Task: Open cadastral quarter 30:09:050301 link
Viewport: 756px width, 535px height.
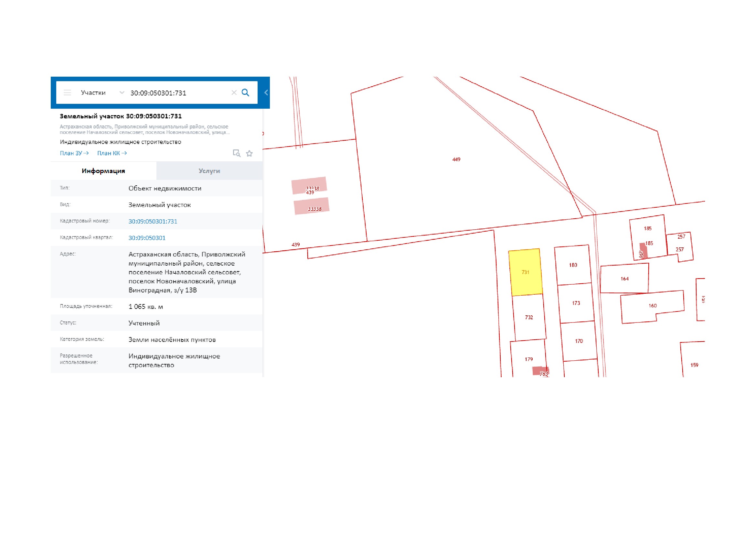Action: (147, 238)
